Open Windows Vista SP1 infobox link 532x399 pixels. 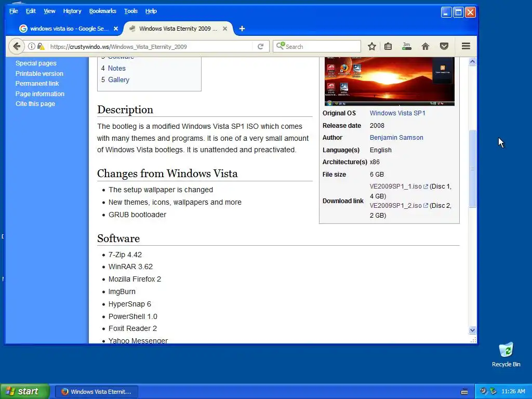coord(397,113)
